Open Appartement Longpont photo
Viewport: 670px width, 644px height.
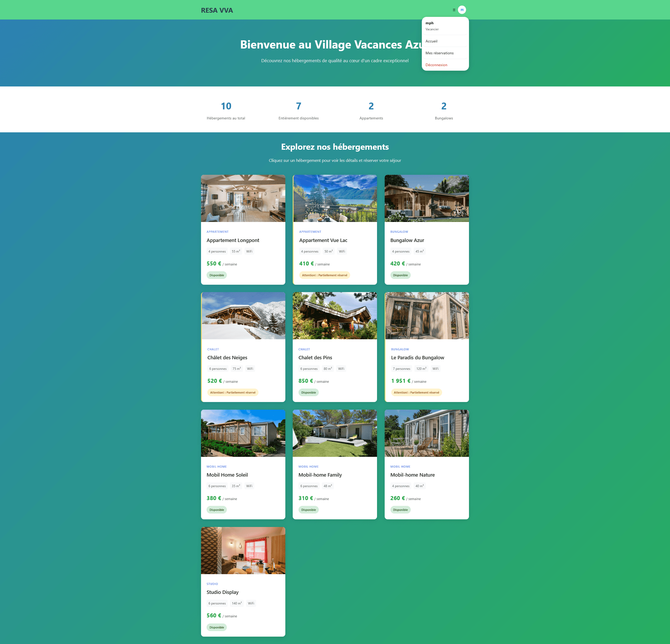(243, 198)
